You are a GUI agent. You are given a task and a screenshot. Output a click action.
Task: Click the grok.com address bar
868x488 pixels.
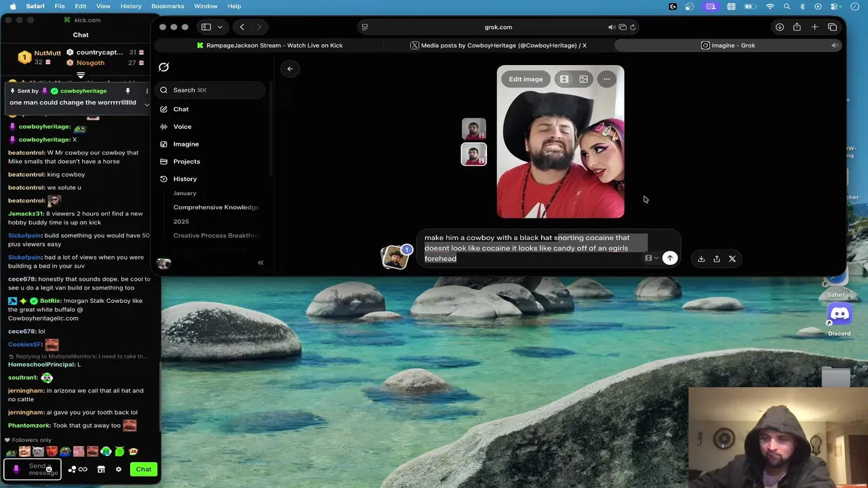click(x=498, y=27)
